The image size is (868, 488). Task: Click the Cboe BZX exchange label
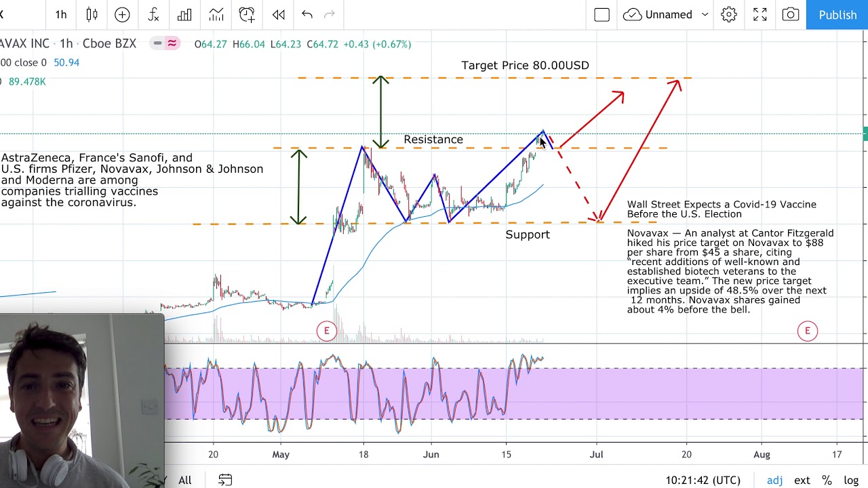point(109,43)
